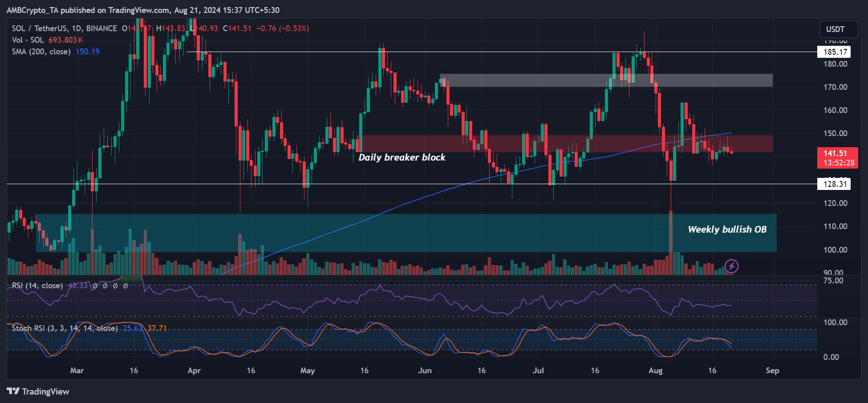
Task: Select the Stoch RSI indicator legend
Action: (65, 328)
